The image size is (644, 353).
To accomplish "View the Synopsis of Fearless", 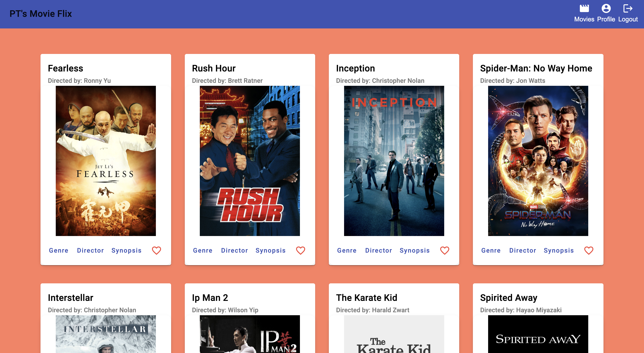I will [x=126, y=250].
